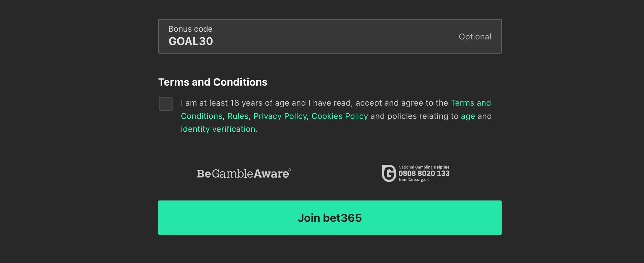The width and height of the screenshot is (644, 263).
Task: Enable the Terms and Conditions consent box
Action: 166,104
